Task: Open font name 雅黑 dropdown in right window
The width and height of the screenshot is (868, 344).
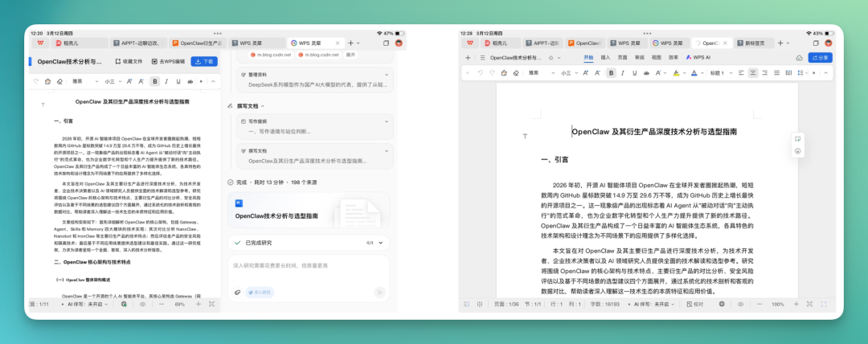Action: (542, 72)
